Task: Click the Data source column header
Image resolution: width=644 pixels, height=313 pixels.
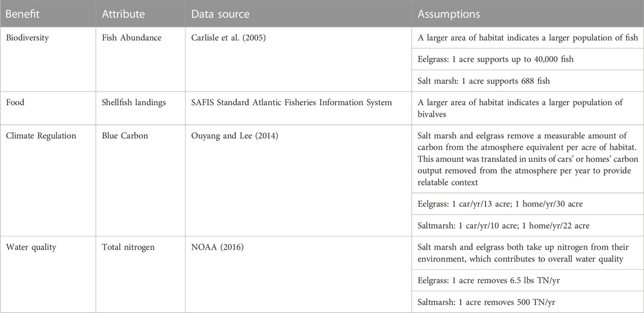Action: (x=220, y=15)
